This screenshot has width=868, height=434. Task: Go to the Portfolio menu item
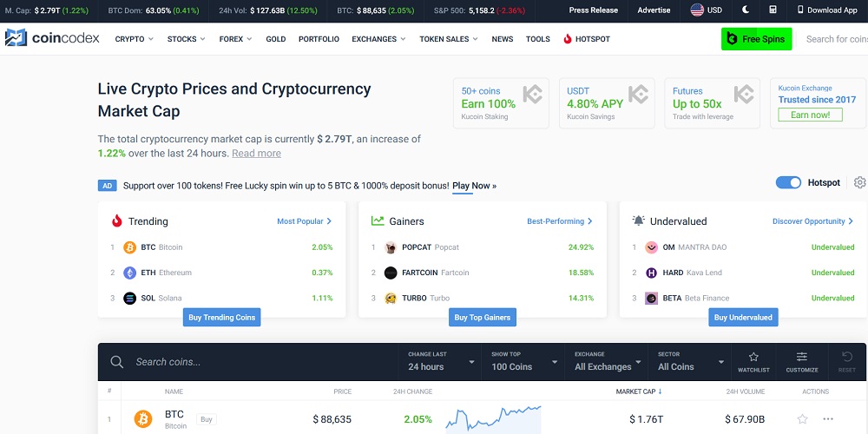click(x=319, y=39)
